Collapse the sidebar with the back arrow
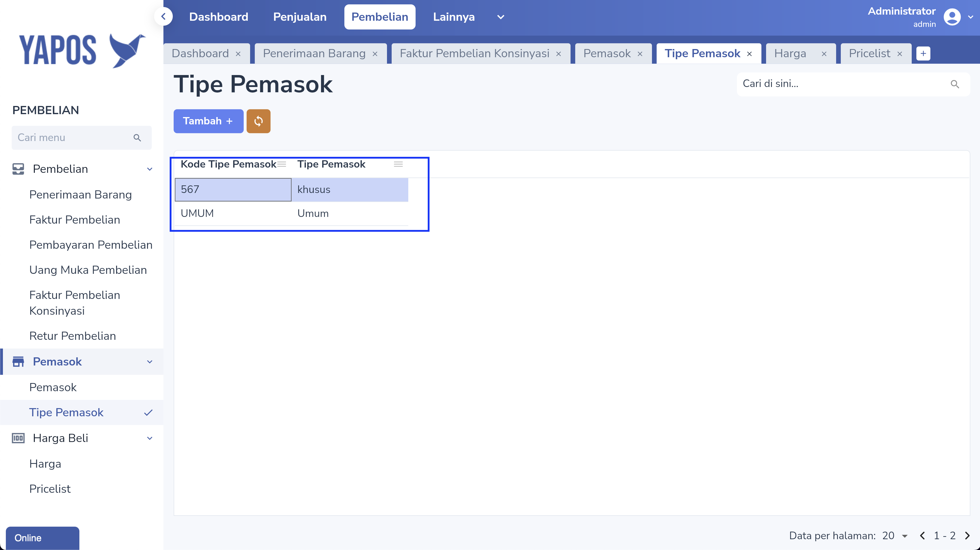Image resolution: width=980 pixels, height=550 pixels. click(x=164, y=17)
